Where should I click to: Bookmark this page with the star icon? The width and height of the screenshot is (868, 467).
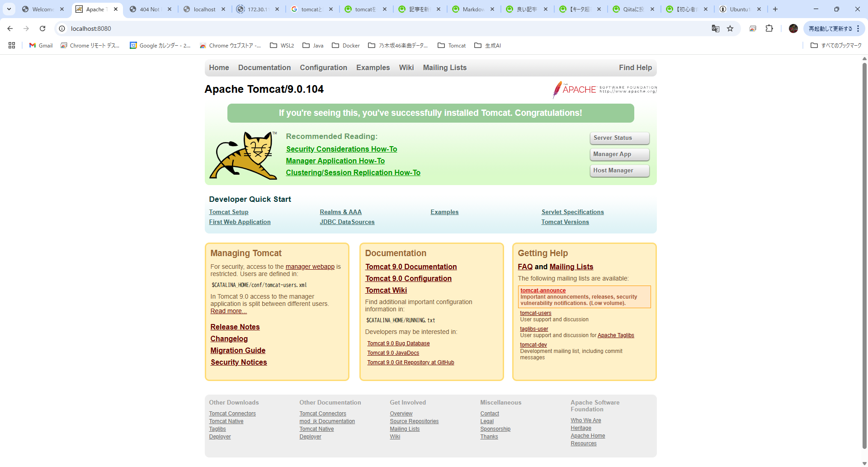[x=731, y=29]
